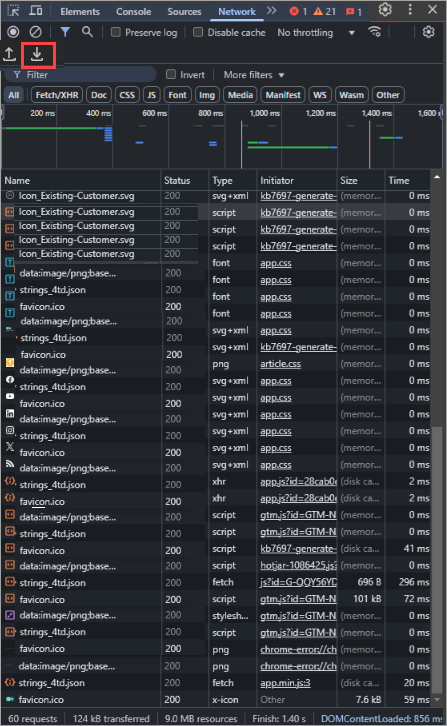
Task: Stop recording network log
Action: click(13, 32)
